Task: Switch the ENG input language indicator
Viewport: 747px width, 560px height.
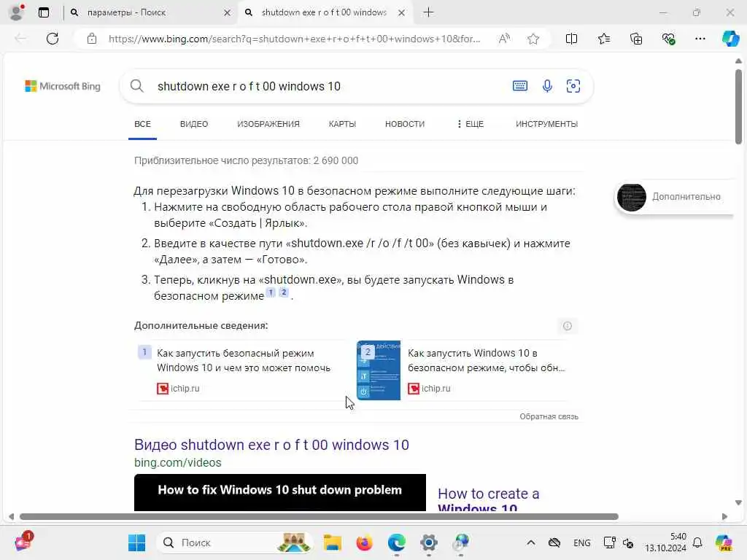Action: (581, 542)
